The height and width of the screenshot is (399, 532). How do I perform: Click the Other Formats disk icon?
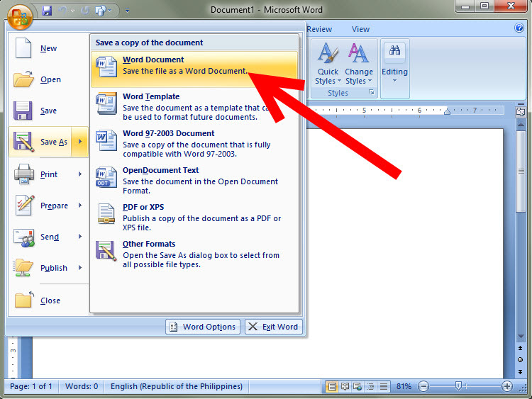tap(106, 250)
